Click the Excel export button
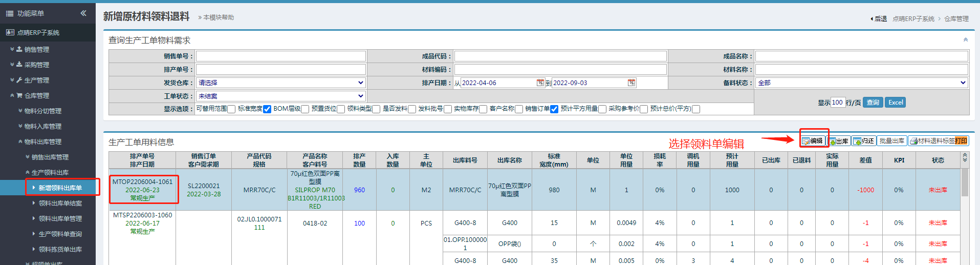 tap(895, 103)
